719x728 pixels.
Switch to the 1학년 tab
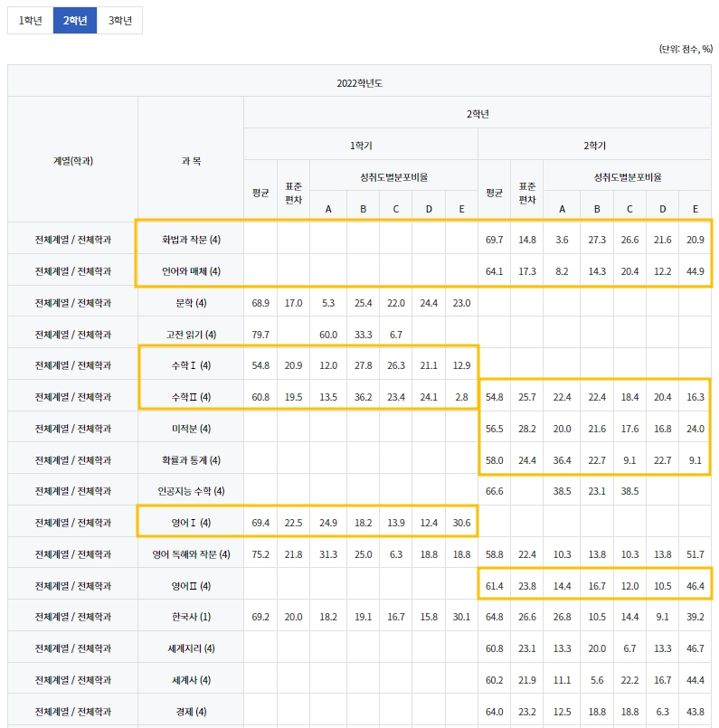30,21
